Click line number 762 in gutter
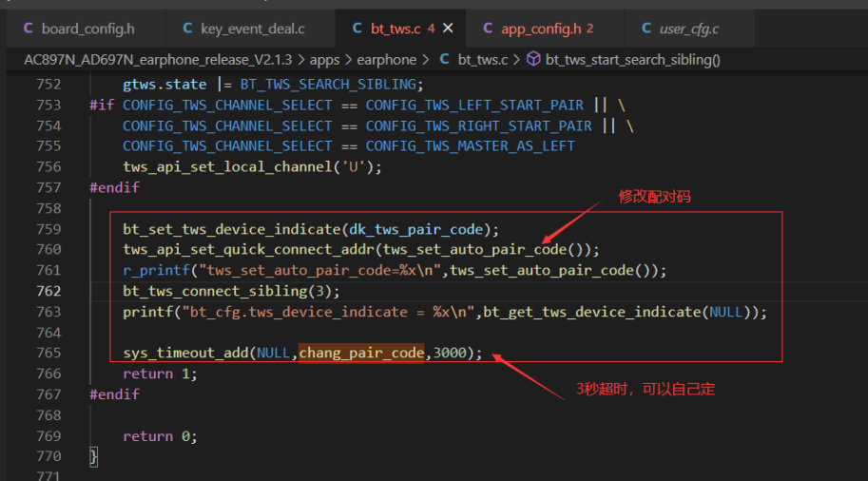 pos(48,291)
